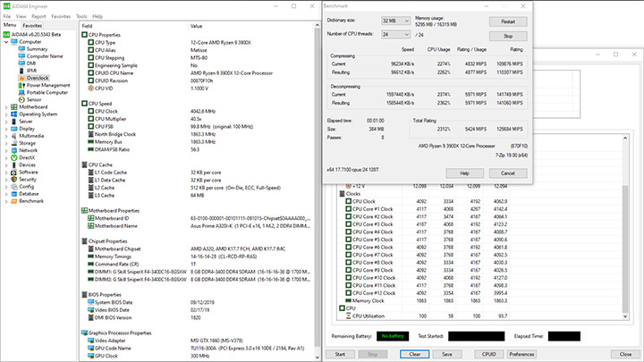
Task: Open the Storage category
Action: click(x=27, y=143)
